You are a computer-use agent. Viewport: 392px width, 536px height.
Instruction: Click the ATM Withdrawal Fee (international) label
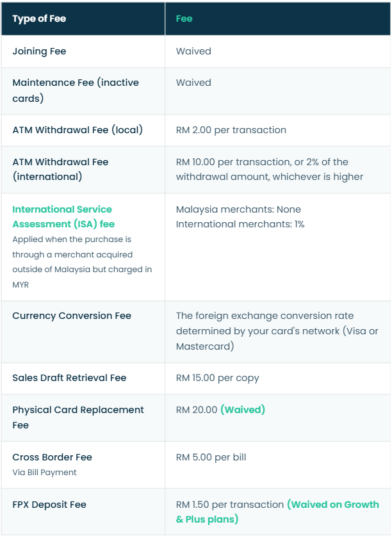(60, 169)
